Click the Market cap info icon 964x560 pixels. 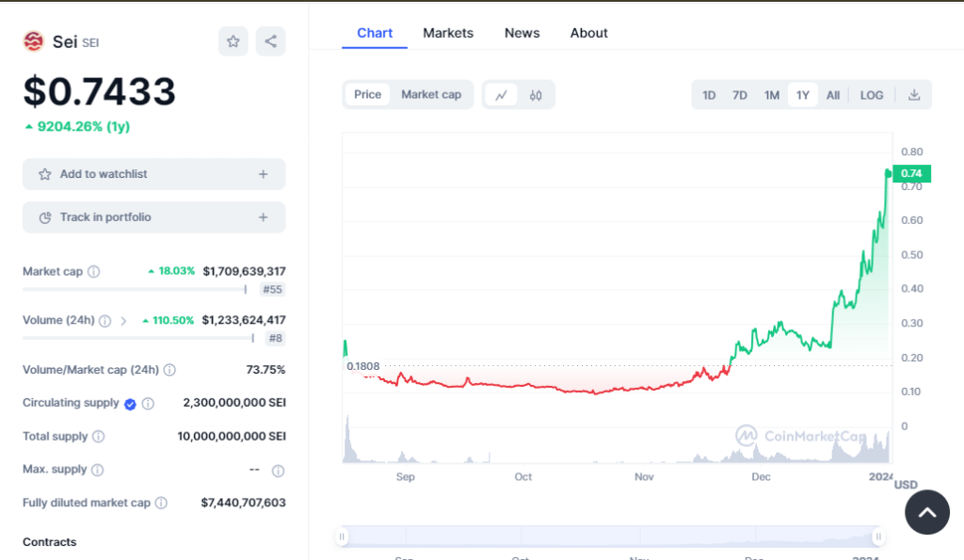tap(93, 272)
